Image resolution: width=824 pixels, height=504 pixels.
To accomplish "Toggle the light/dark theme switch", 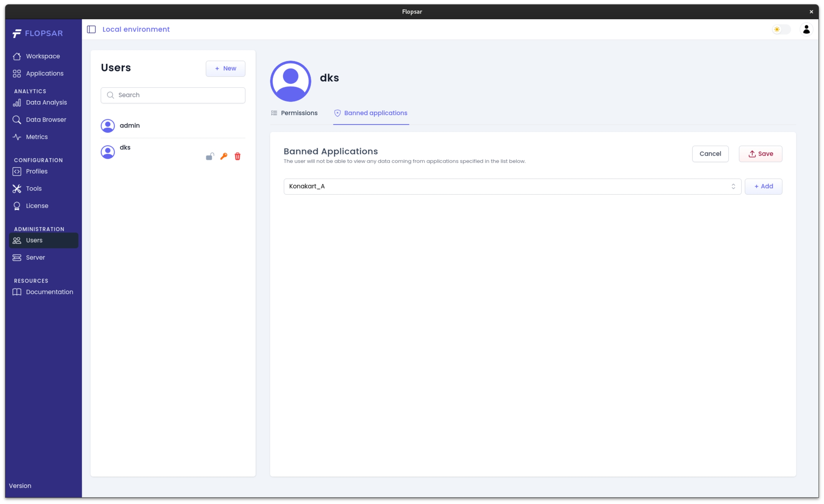I will coord(781,29).
